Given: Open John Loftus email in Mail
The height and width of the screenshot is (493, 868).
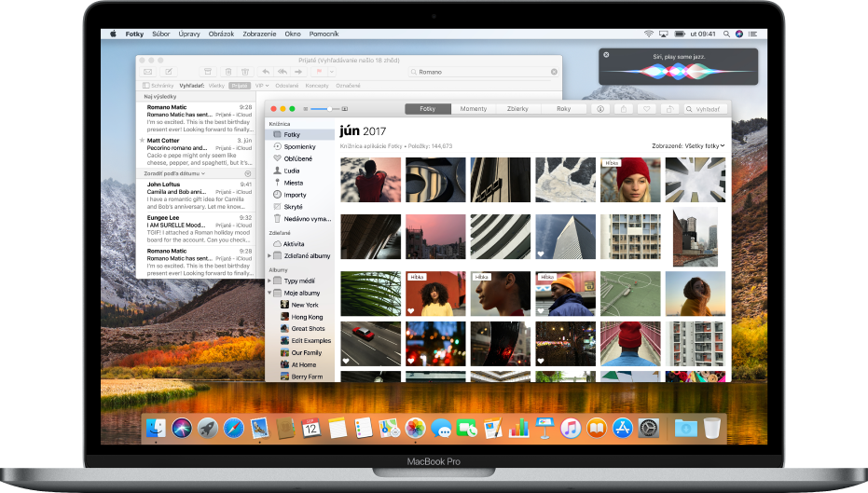Looking at the screenshot, I should click(196, 196).
